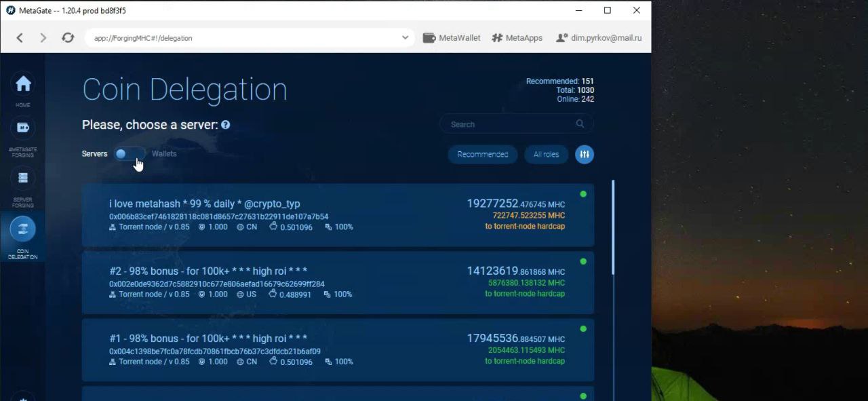This screenshot has width=868, height=401.
Task: Click CN country globe in crypto_typ row
Action: pyautogui.click(x=240, y=227)
